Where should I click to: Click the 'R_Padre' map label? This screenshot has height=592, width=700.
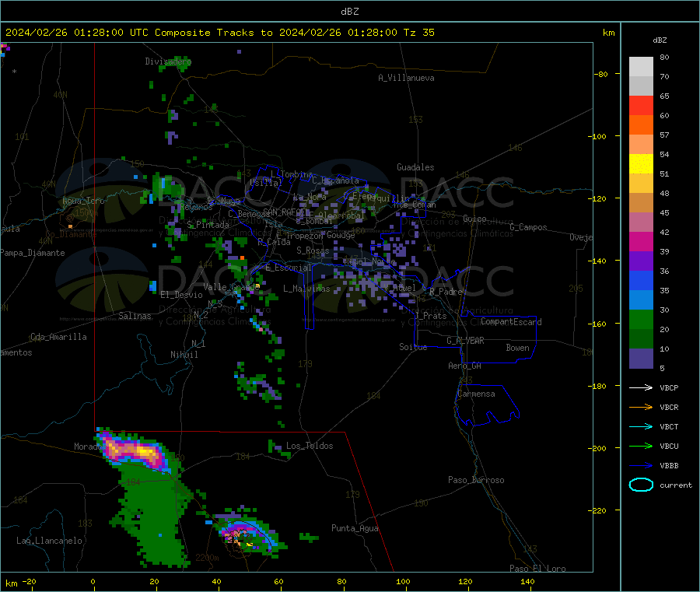tap(446, 292)
